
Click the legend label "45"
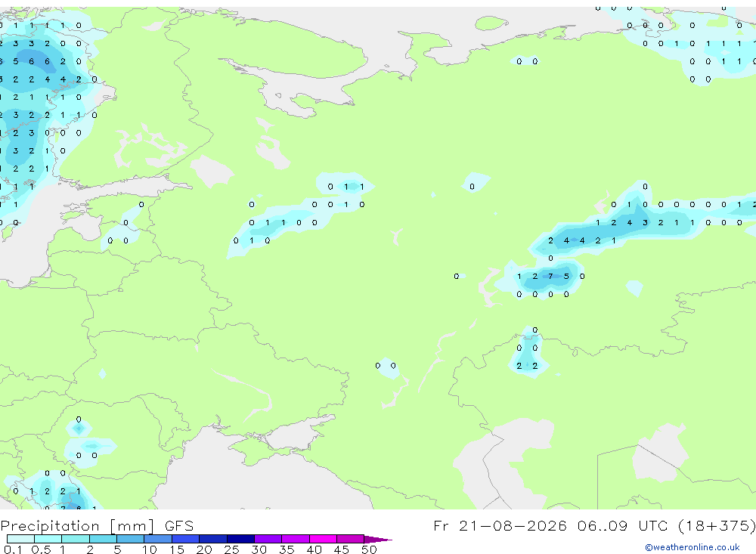click(x=342, y=549)
